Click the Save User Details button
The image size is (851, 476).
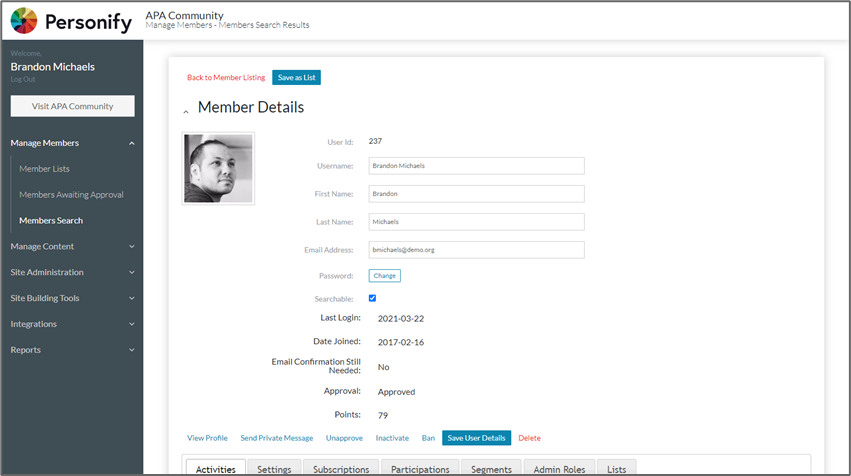pyautogui.click(x=476, y=438)
